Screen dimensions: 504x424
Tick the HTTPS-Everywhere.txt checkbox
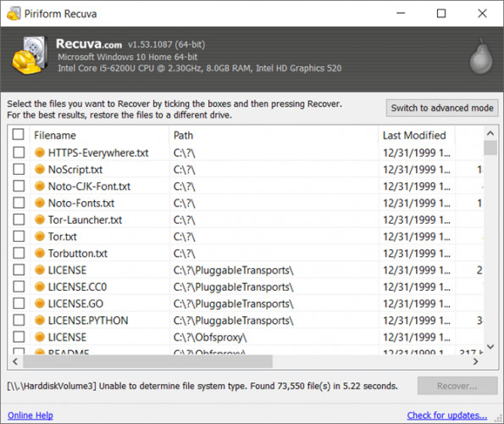[x=19, y=153]
